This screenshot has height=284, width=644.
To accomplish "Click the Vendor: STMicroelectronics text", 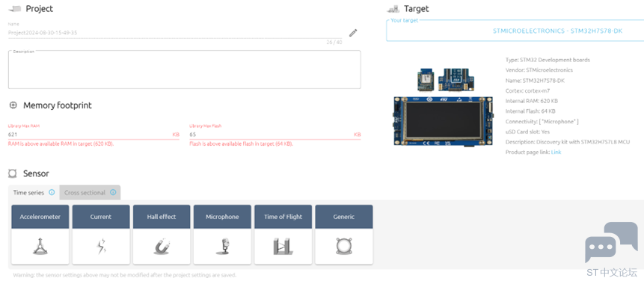I will click(x=539, y=70).
